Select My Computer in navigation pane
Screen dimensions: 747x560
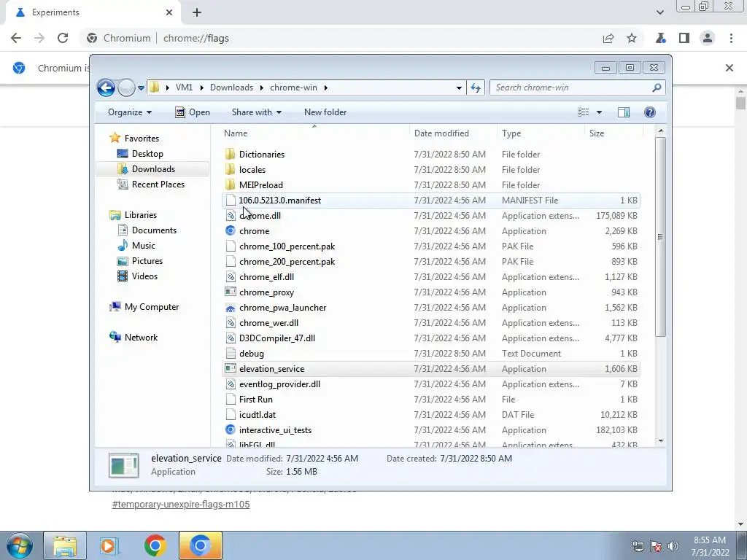pos(152,307)
